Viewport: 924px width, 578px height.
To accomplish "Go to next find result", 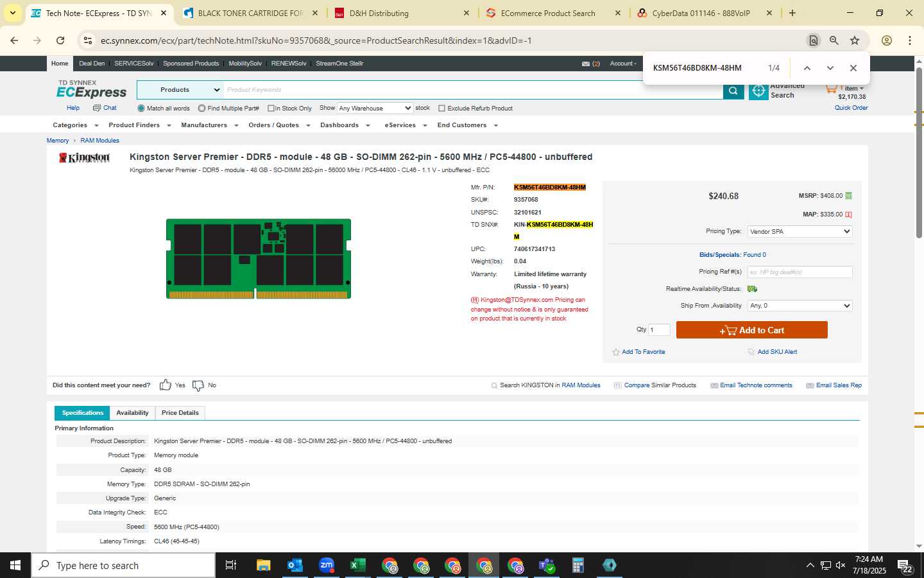I will (x=830, y=68).
